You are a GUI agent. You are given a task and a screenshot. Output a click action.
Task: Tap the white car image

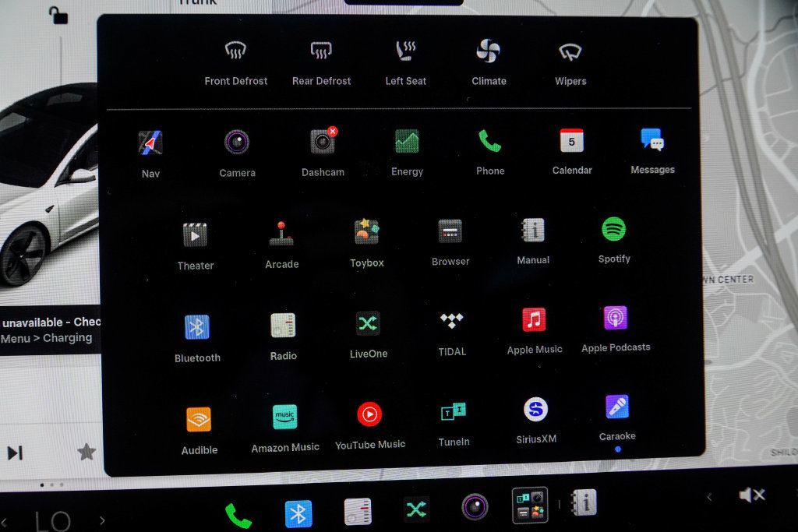click(49, 185)
